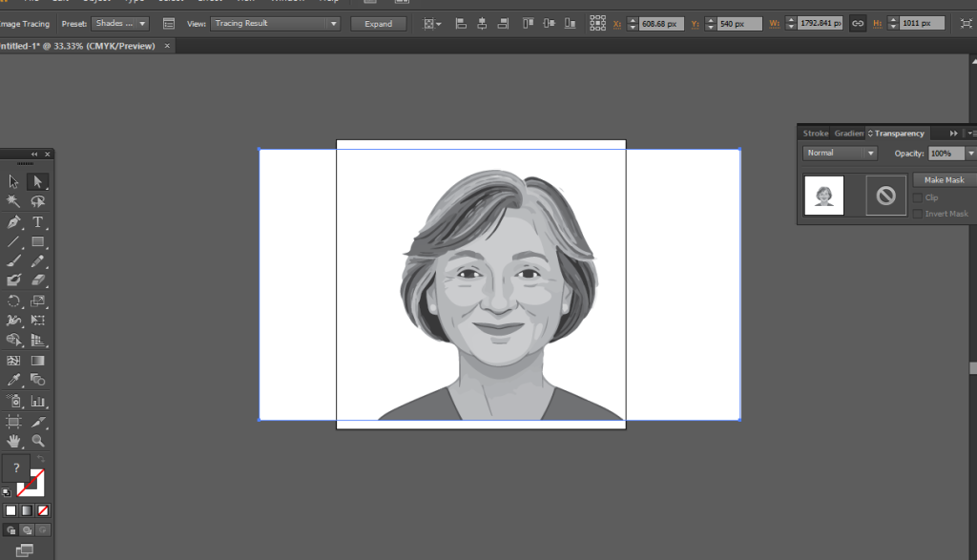977x560 pixels.
Task: Click Vertical Align Top icon
Action: click(x=528, y=24)
